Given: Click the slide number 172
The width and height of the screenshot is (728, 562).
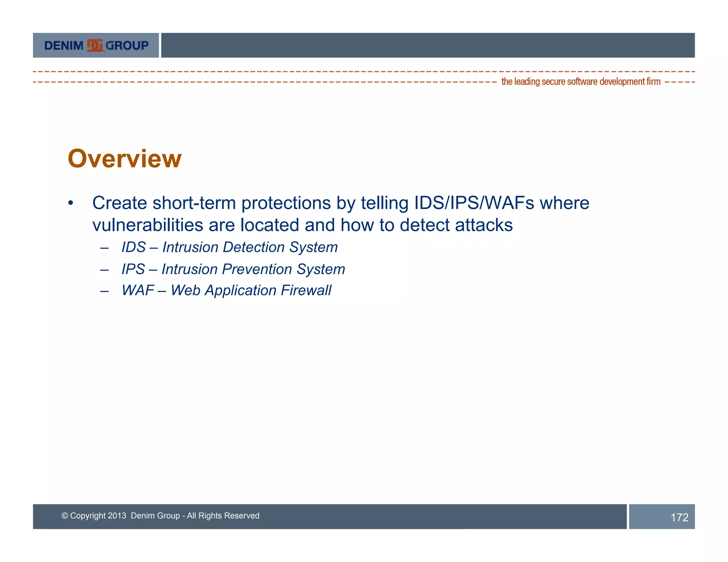Looking at the screenshot, I should pos(679,517).
